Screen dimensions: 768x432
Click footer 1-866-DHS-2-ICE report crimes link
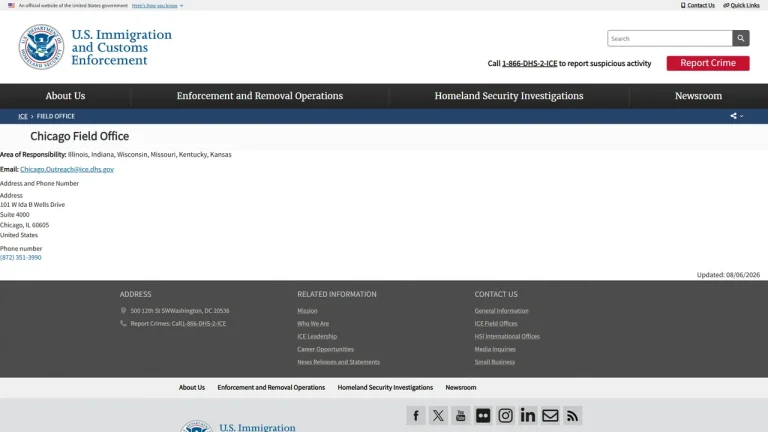click(204, 323)
